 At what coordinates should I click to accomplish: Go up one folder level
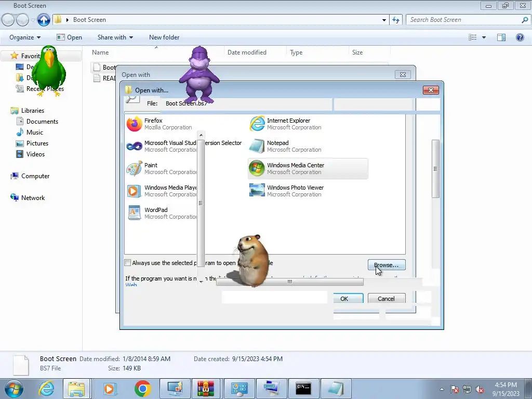44,20
